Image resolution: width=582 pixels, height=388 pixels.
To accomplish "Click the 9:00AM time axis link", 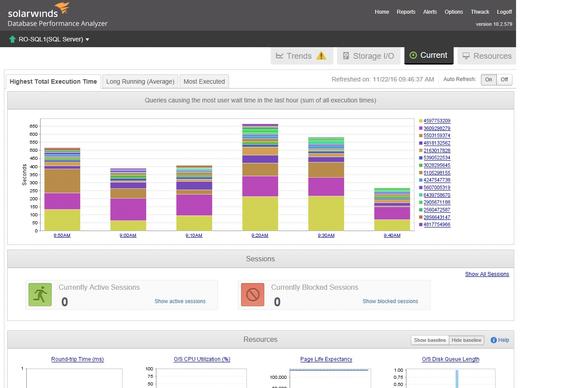I will tap(128, 235).
